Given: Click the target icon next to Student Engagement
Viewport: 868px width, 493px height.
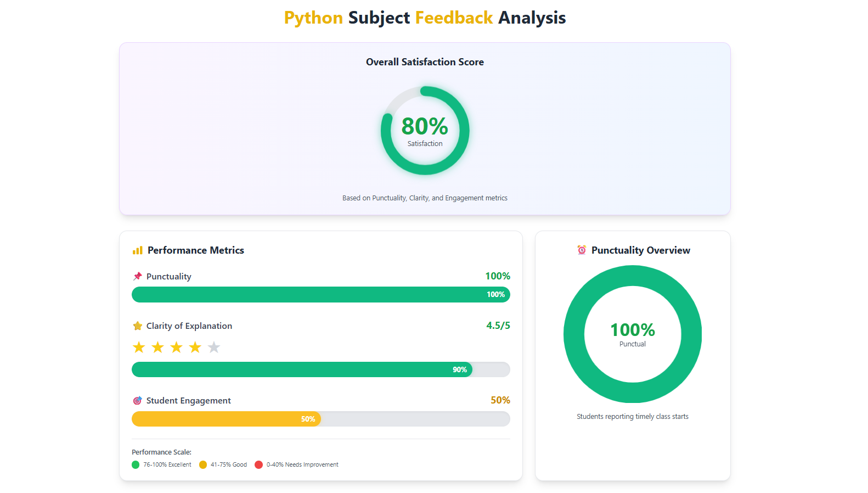Looking at the screenshot, I should (138, 401).
